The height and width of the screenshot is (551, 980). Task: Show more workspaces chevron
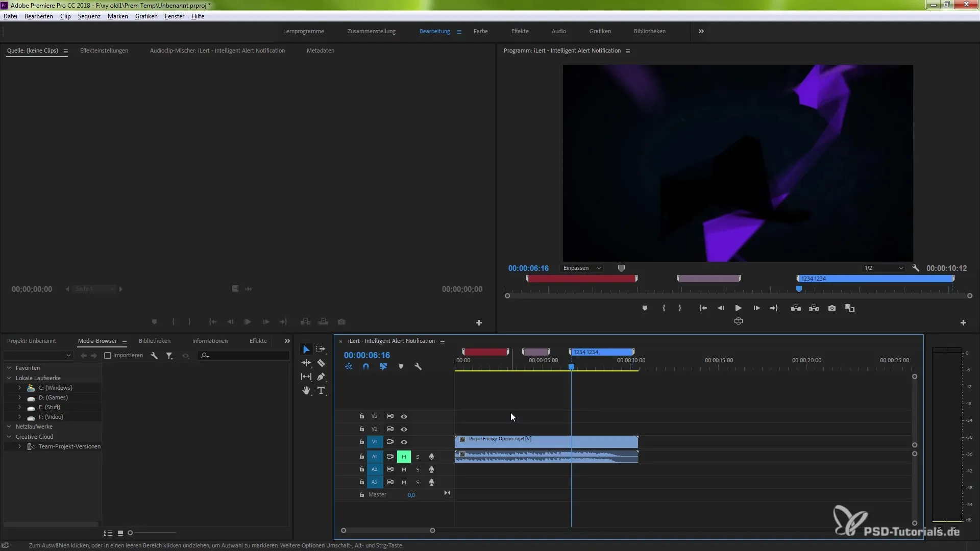tap(701, 31)
